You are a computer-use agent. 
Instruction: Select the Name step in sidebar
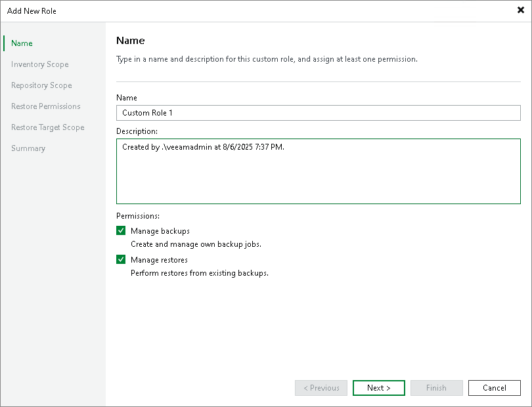point(22,43)
